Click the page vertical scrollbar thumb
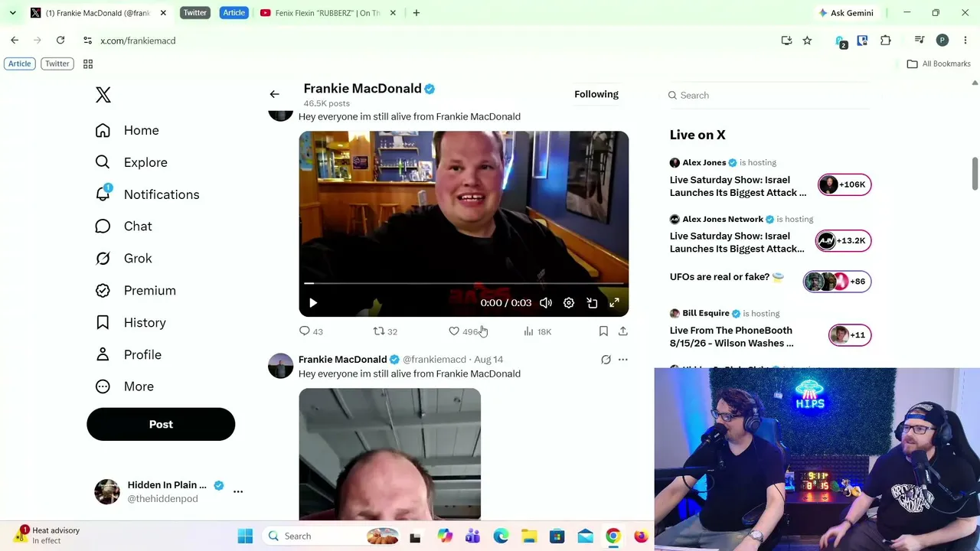Screen dimensions: 980x551 coord(975,174)
